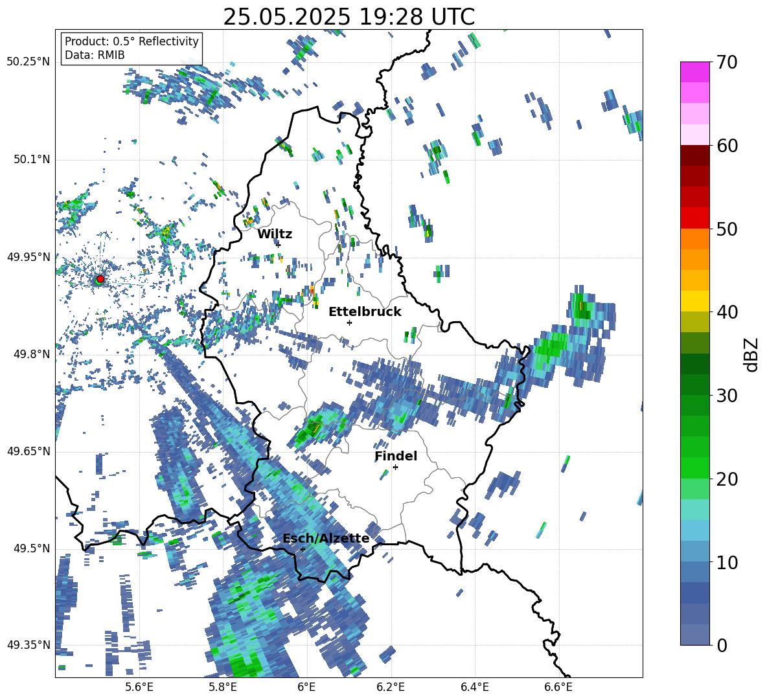Click the magenta top colorbar segment

pos(694,72)
